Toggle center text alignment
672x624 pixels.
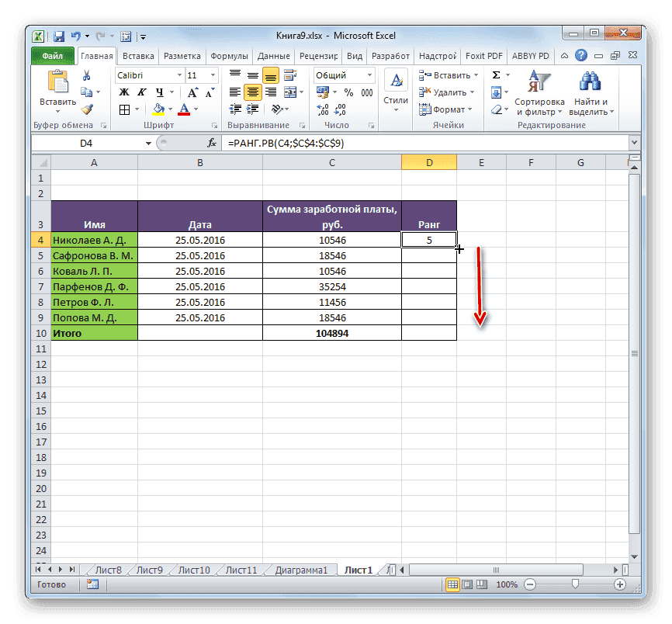coord(252,92)
